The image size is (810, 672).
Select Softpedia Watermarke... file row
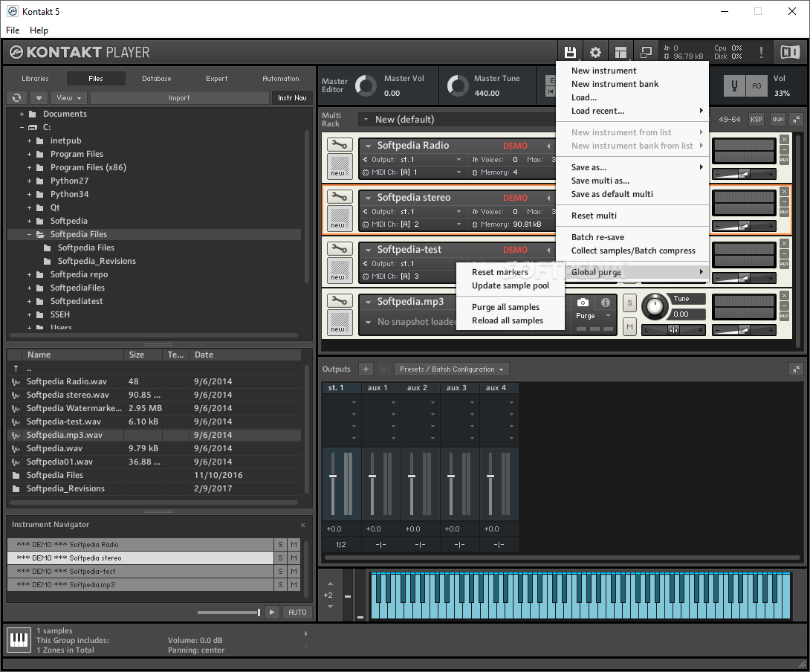pyautogui.click(x=154, y=408)
